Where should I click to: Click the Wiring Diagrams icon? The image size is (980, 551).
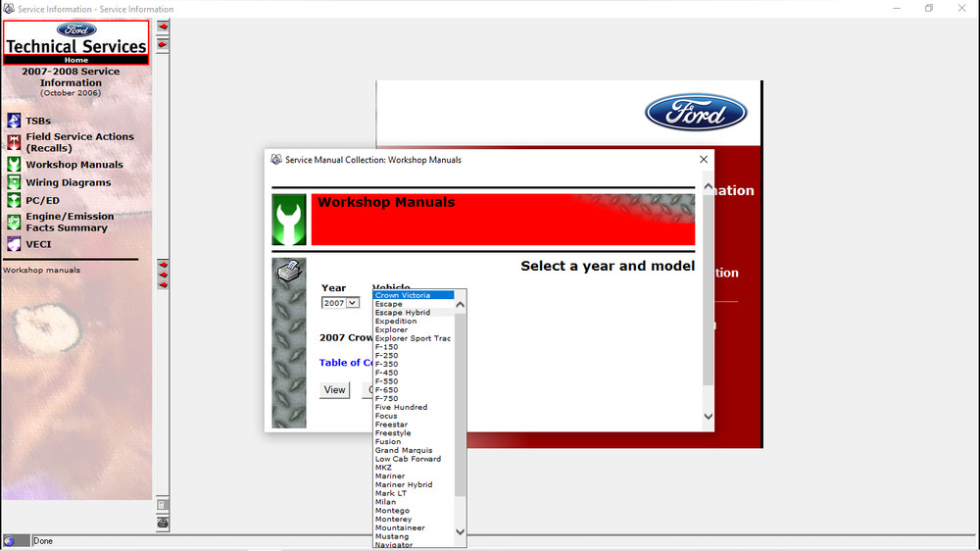pyautogui.click(x=14, y=182)
